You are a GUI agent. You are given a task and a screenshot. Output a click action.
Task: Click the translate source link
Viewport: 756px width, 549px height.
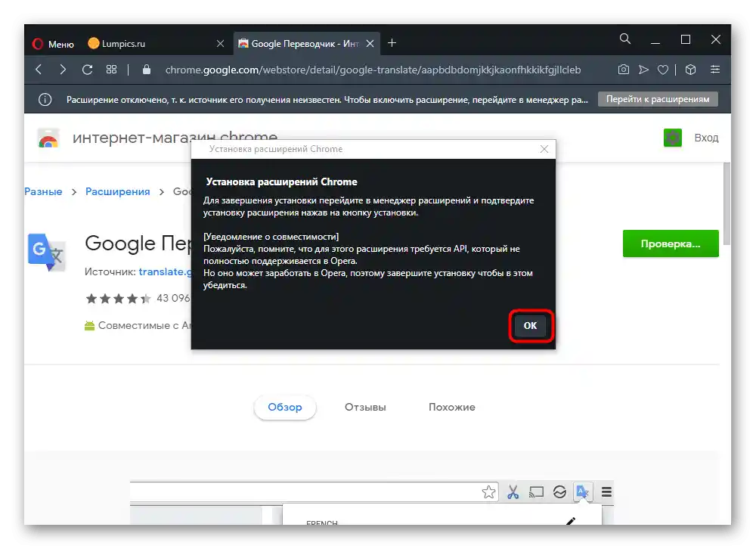165,271
